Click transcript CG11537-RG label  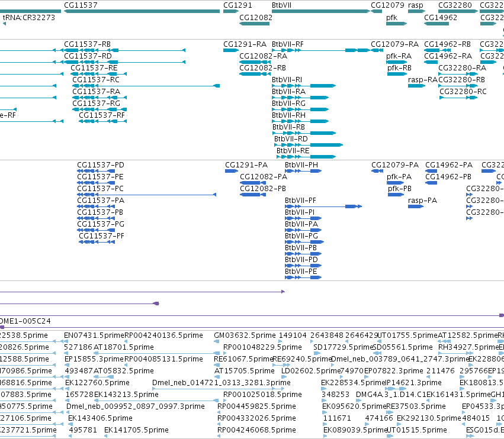(x=97, y=104)
